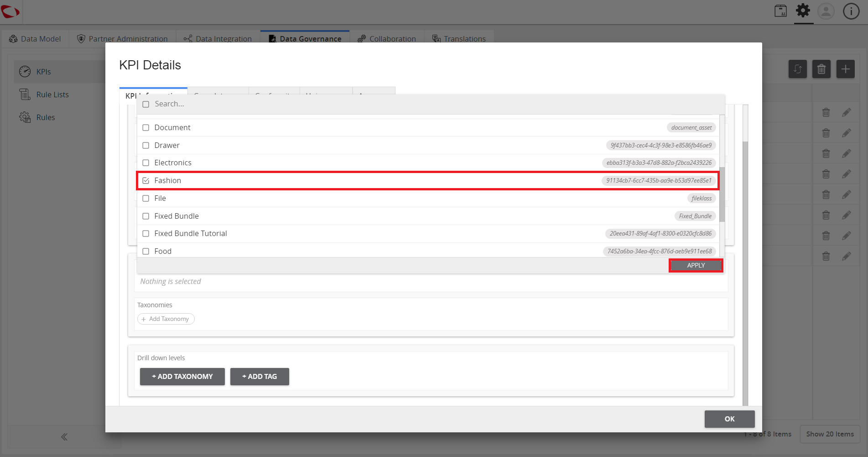
Task: Open the calendar/tasks icon in top bar
Action: 780,11
